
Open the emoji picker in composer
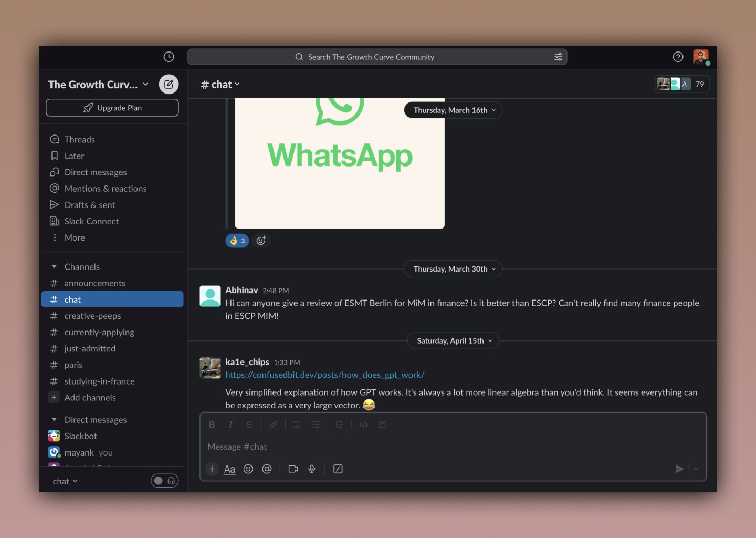tap(248, 469)
